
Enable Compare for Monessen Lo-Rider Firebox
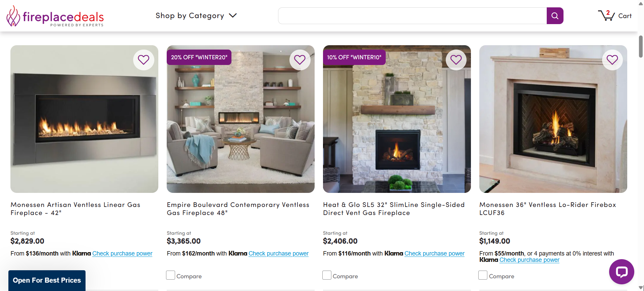coord(483,275)
